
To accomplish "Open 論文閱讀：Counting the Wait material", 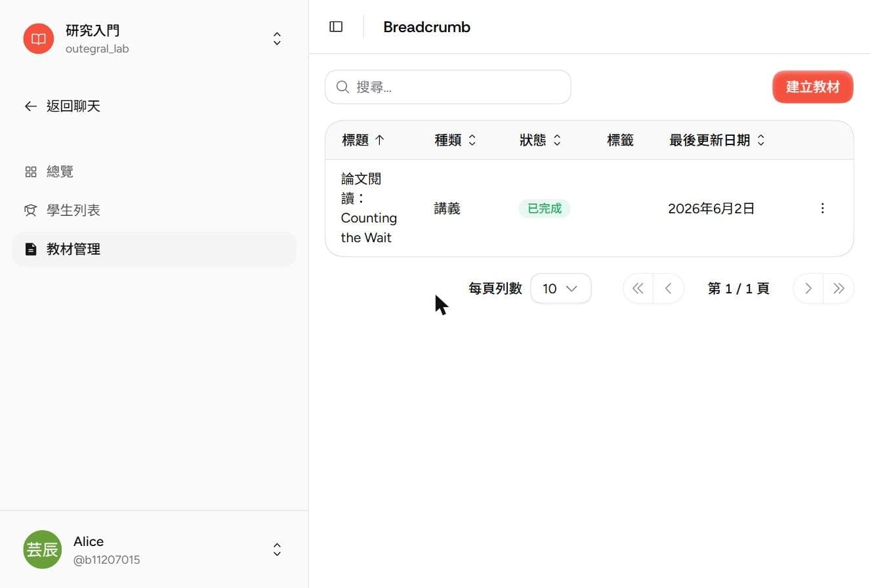I will tap(369, 208).
